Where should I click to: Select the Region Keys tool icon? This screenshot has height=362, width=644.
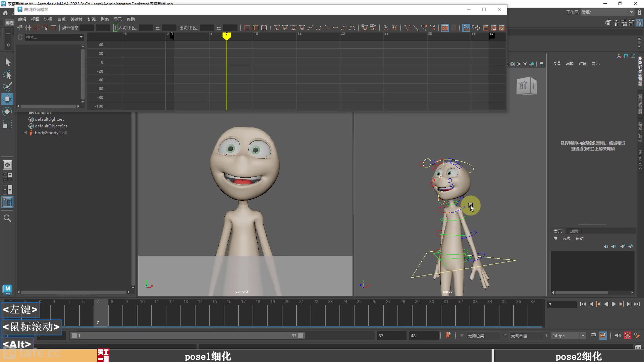coord(45,28)
